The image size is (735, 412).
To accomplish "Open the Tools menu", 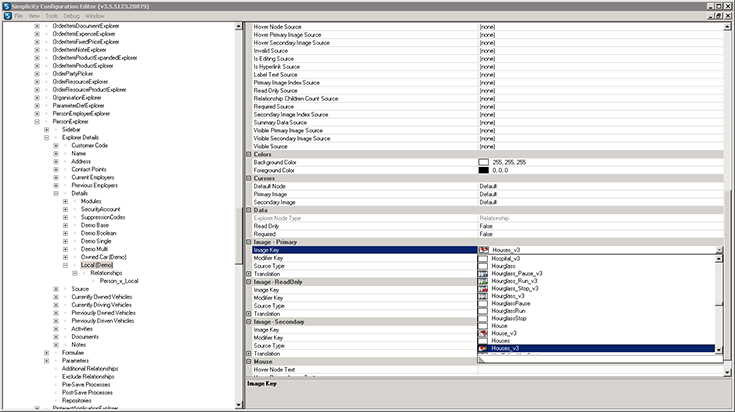I will pyautogui.click(x=52, y=16).
